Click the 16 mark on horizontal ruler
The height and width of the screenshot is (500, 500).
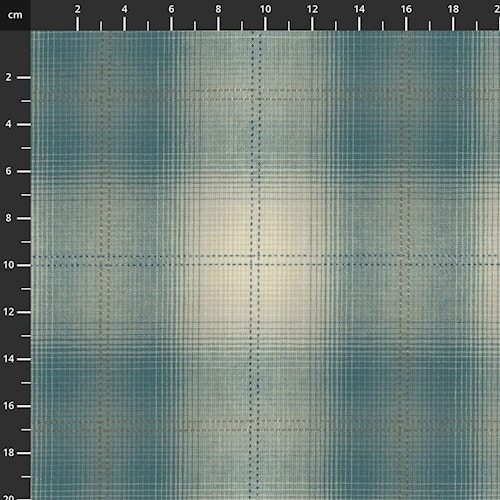[406, 9]
